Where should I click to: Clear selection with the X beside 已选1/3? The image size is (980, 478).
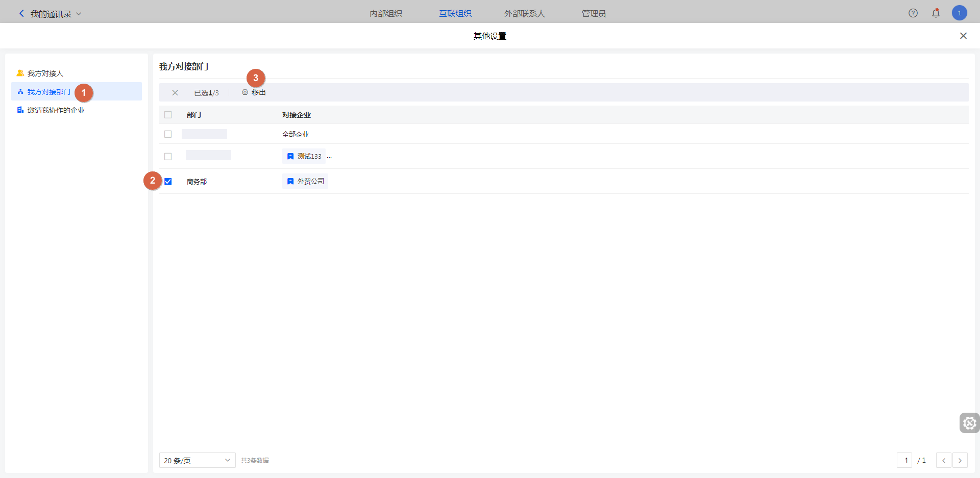(175, 93)
